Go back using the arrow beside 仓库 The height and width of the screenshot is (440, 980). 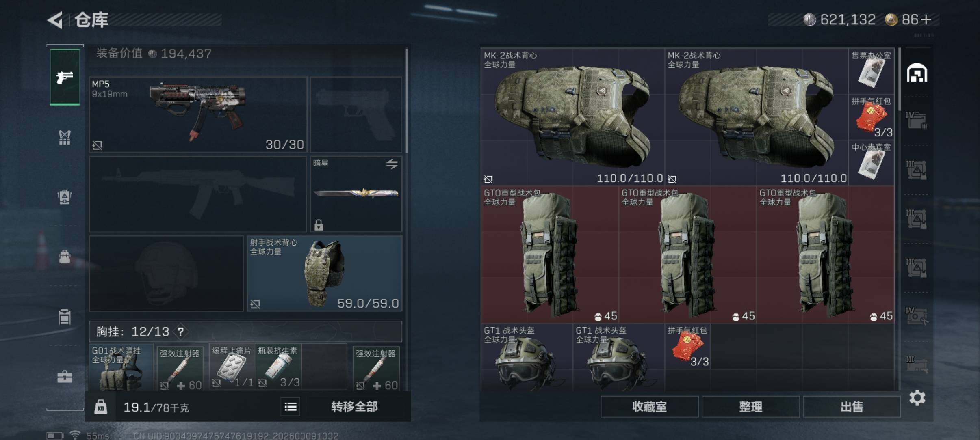click(56, 20)
